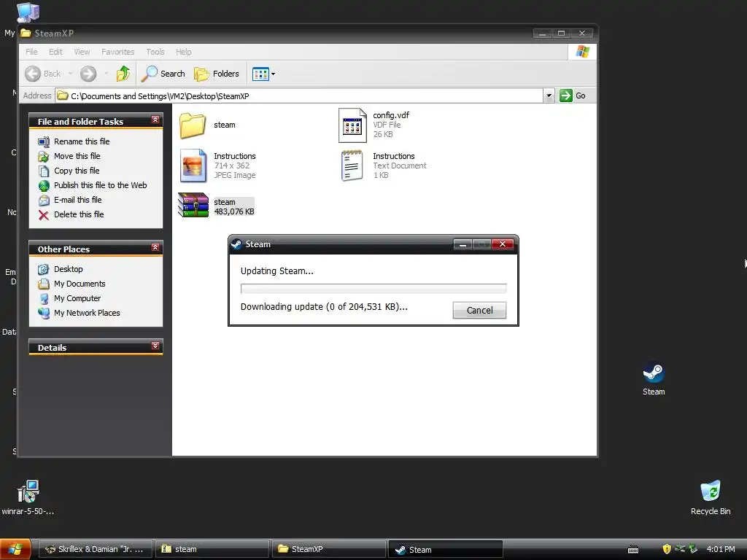The height and width of the screenshot is (560, 747).
Task: Minimize the Steam update dialog
Action: pos(462,244)
